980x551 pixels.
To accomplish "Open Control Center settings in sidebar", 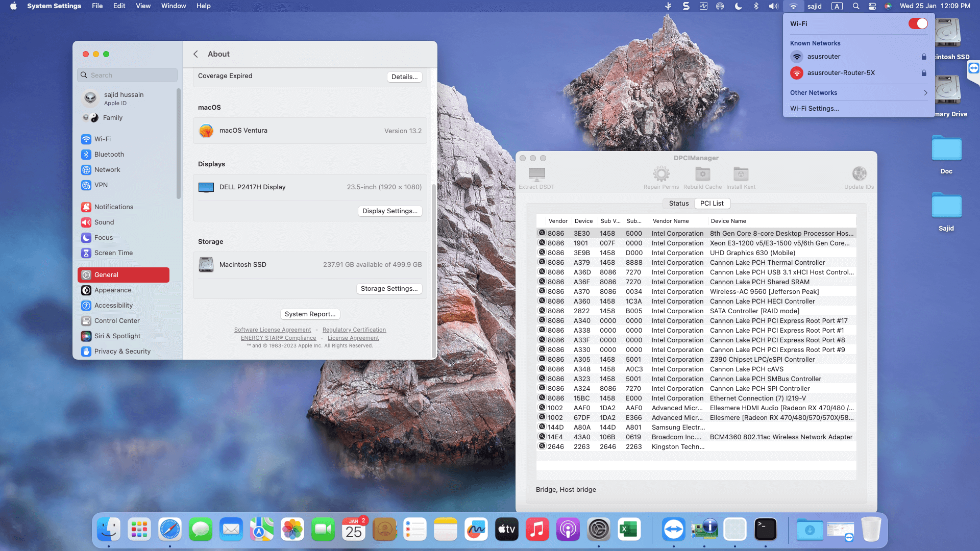I will [x=124, y=320].
